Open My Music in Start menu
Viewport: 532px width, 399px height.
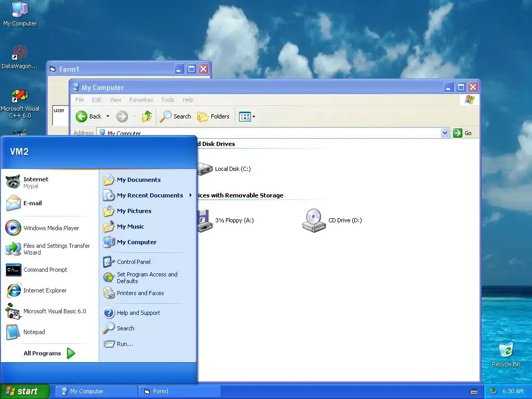click(x=148, y=227)
